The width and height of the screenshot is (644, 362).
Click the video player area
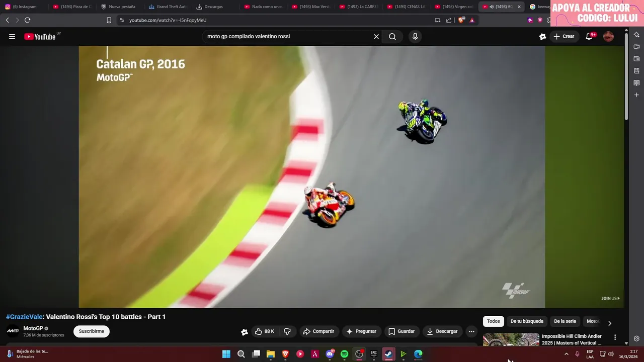pyautogui.click(x=311, y=177)
